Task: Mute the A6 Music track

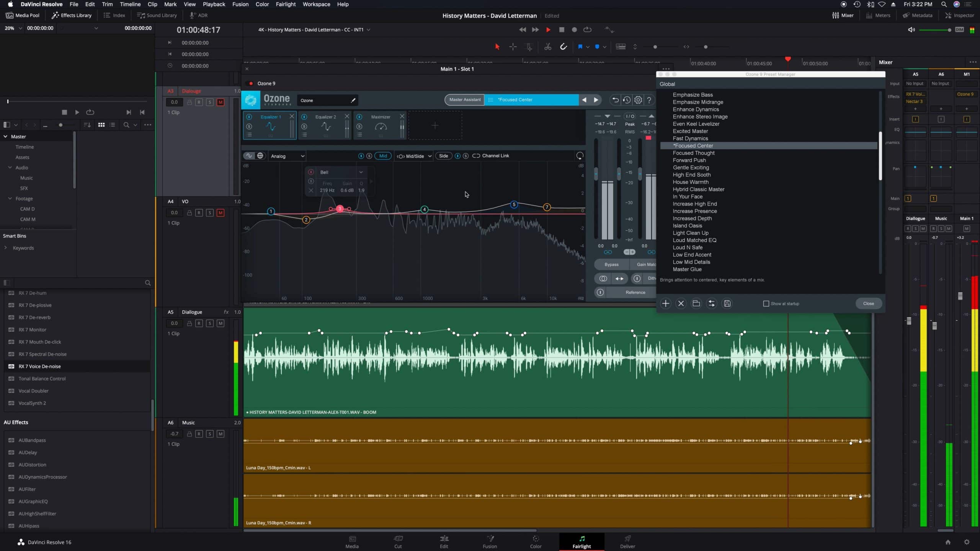Action: 220,434
